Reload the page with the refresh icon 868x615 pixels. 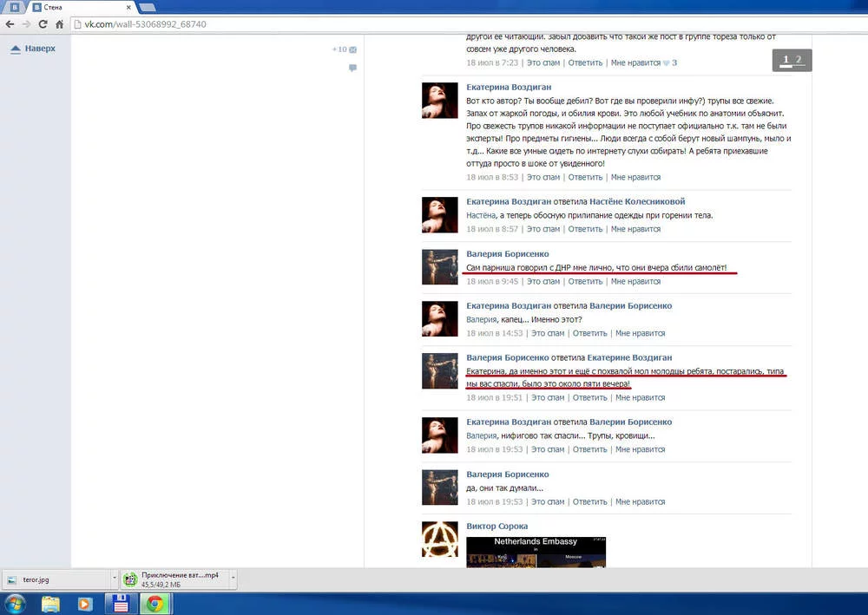tap(43, 24)
